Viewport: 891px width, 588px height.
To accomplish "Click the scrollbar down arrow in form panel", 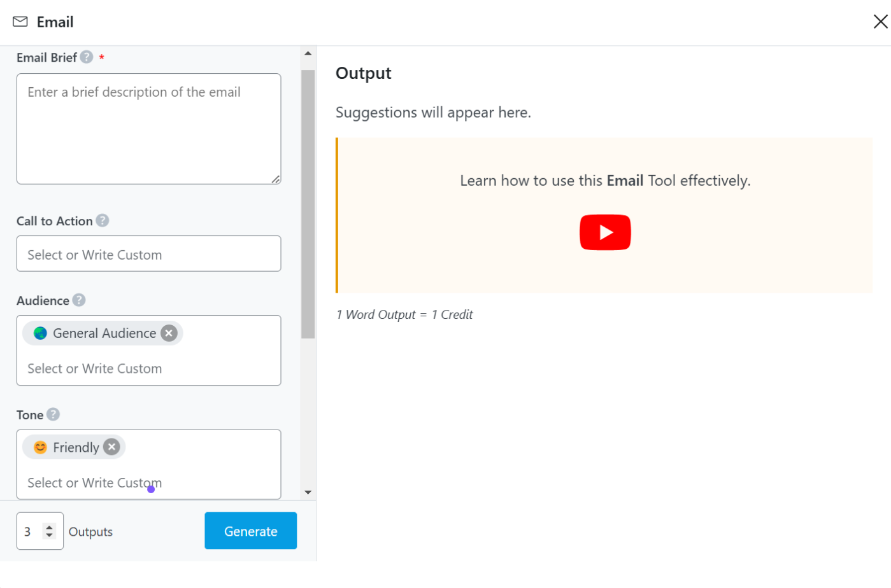I will click(308, 492).
